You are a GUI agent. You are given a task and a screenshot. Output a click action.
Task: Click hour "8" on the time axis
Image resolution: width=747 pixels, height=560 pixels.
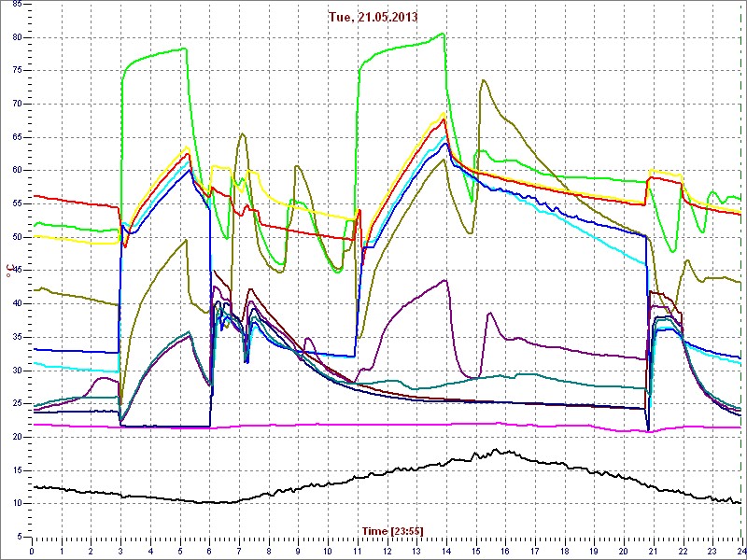(268, 551)
